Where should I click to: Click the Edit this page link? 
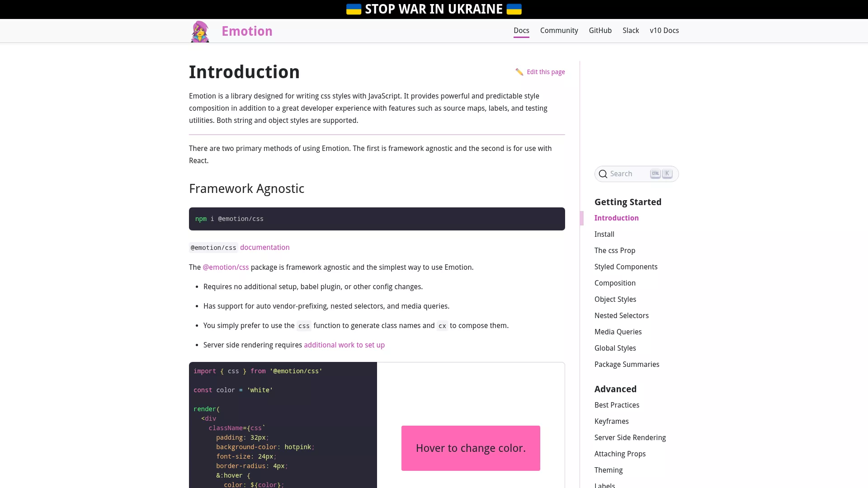coord(546,72)
